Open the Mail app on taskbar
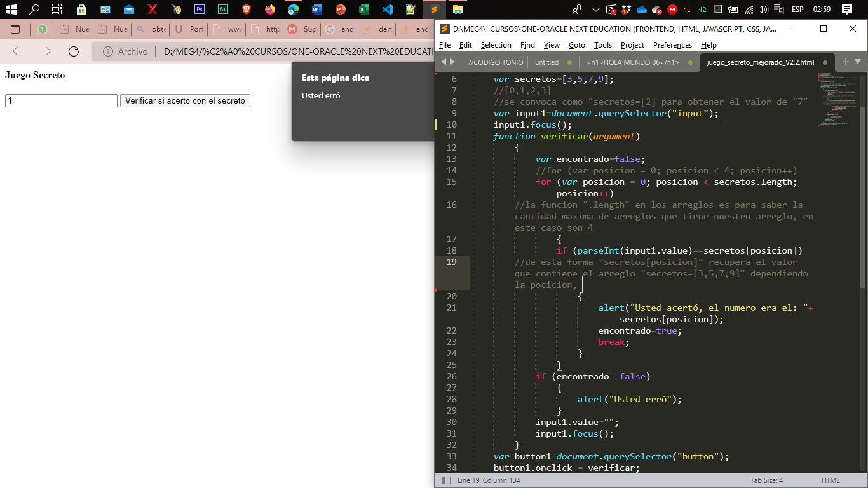868x488 pixels. pyautogui.click(x=129, y=10)
